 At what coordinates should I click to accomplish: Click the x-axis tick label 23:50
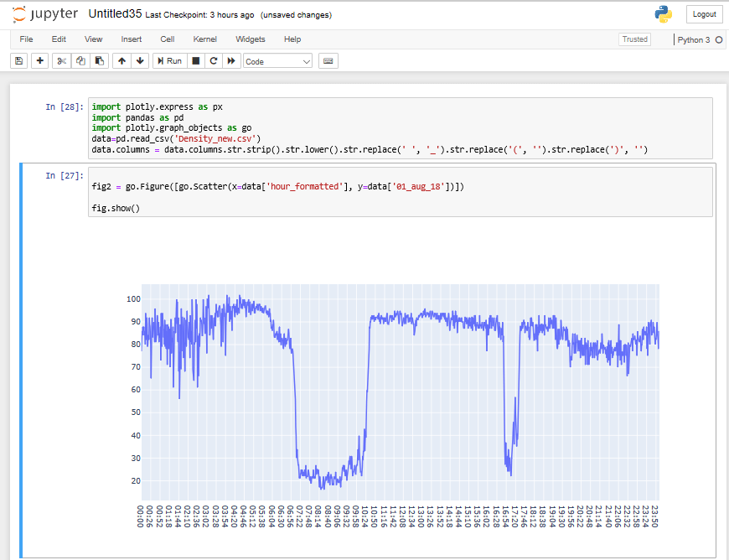click(654, 516)
